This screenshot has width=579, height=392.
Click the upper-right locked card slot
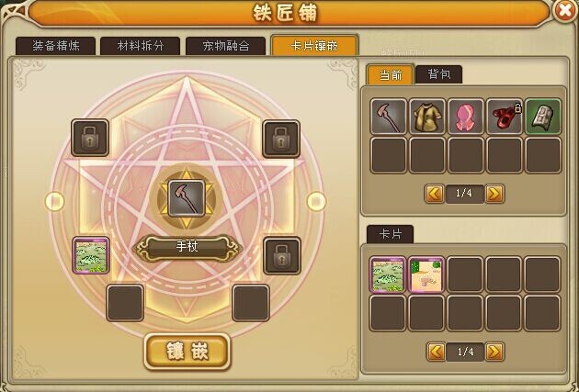click(x=281, y=139)
